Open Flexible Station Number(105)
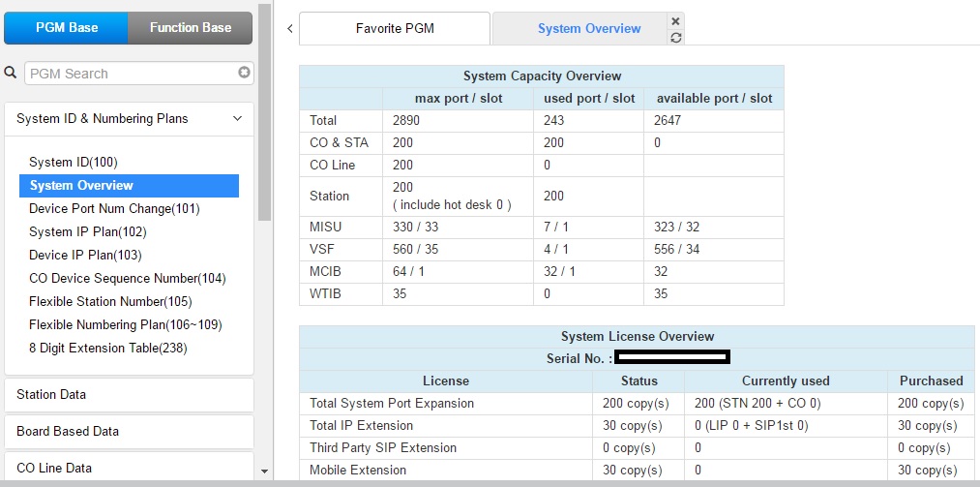This screenshot has height=487, width=980. coord(110,302)
